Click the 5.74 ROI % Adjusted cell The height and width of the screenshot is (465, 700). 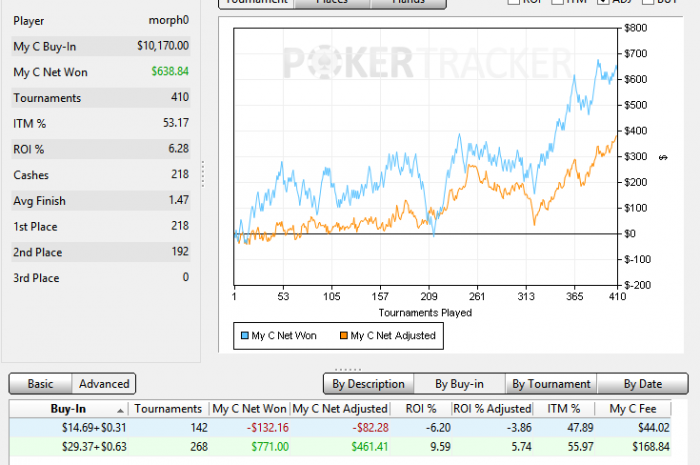tap(521, 447)
